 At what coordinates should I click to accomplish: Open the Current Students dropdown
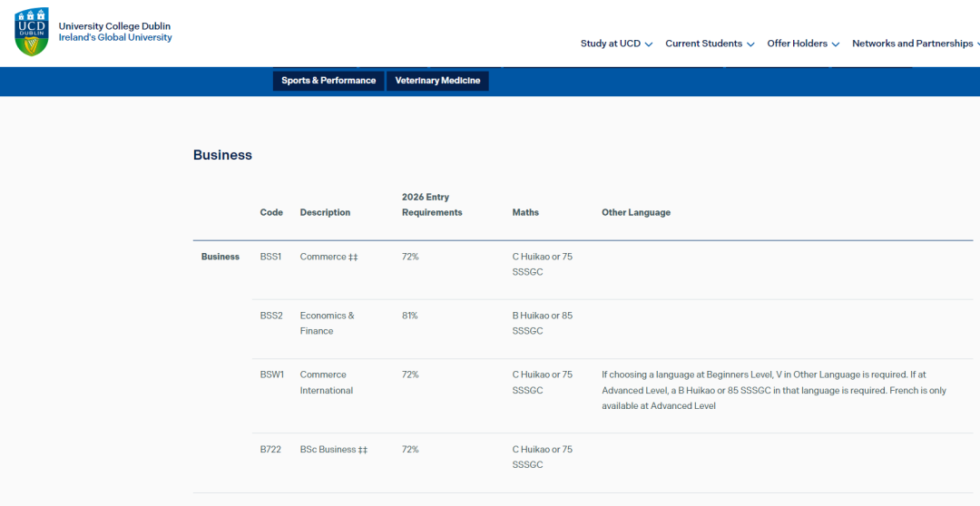tap(710, 44)
